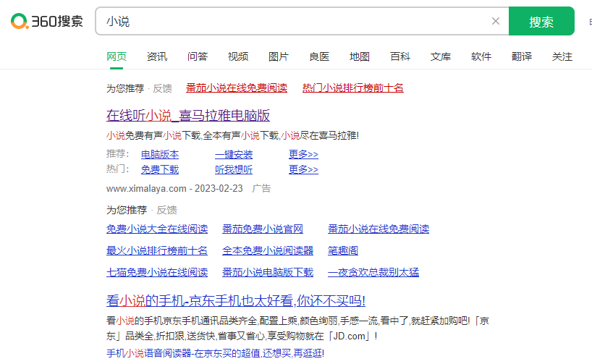
Task: Click 反馈 next to the top 为您推荐
Action: click(x=162, y=88)
